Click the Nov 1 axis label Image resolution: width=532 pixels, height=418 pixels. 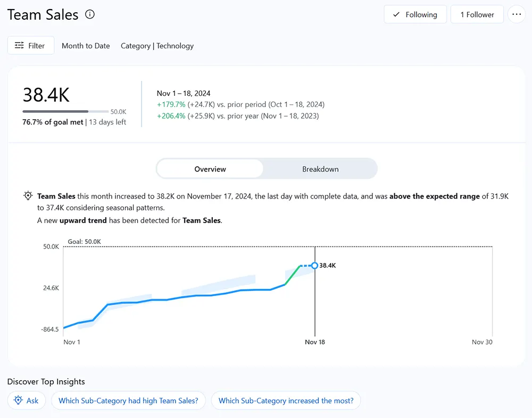pos(72,342)
